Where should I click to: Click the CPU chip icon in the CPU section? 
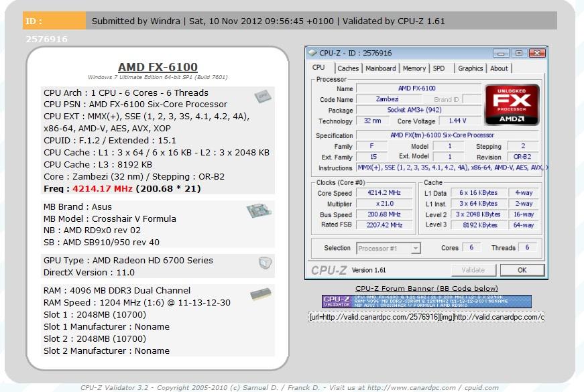263,96
